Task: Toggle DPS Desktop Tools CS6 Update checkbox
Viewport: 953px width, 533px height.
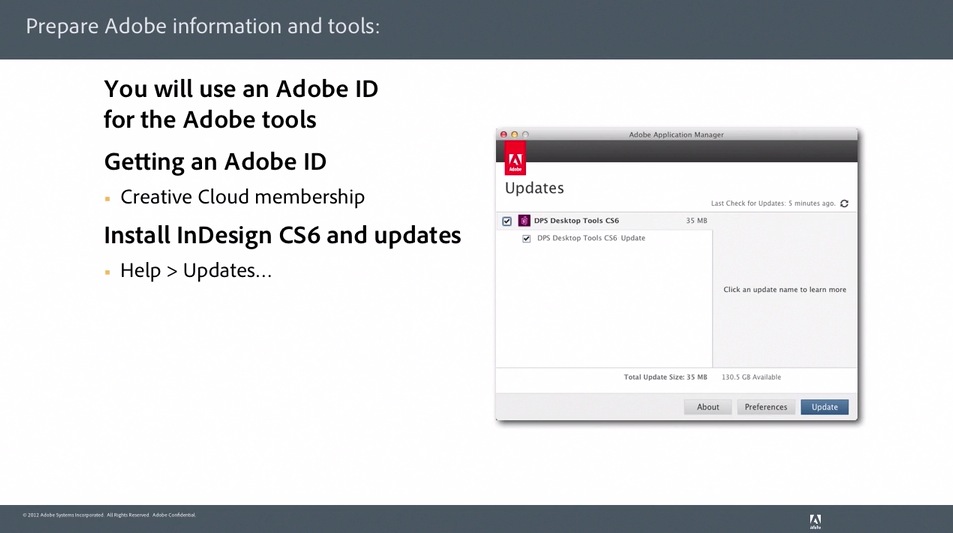Action: point(526,238)
